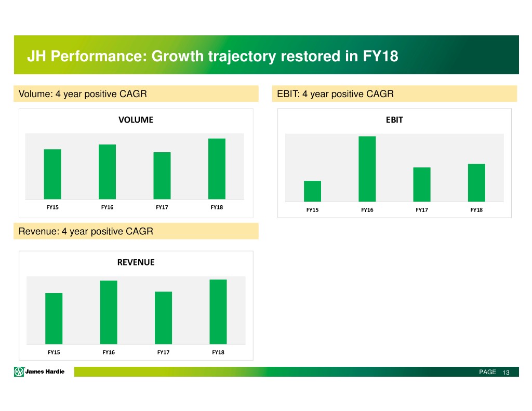Click the VOLUME chart title
The width and height of the screenshot is (532, 411).
click(x=136, y=120)
